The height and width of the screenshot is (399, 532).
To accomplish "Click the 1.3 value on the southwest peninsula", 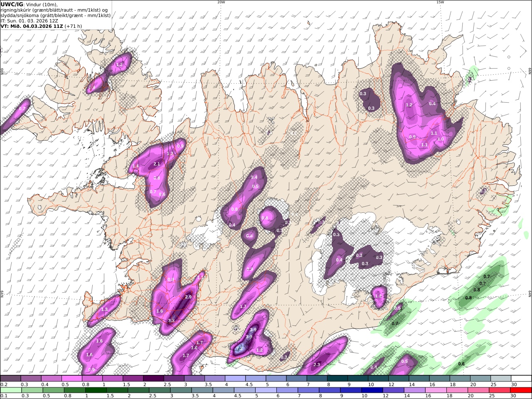I will tap(104, 310).
